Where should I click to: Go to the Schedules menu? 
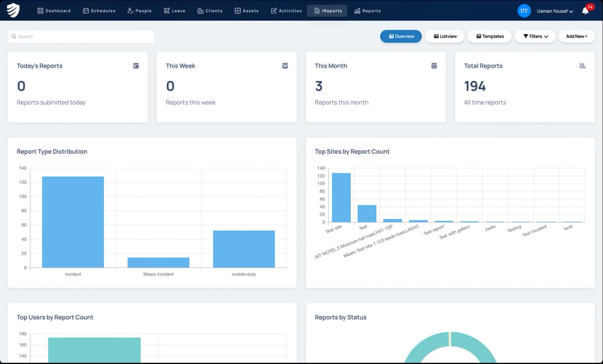click(99, 11)
